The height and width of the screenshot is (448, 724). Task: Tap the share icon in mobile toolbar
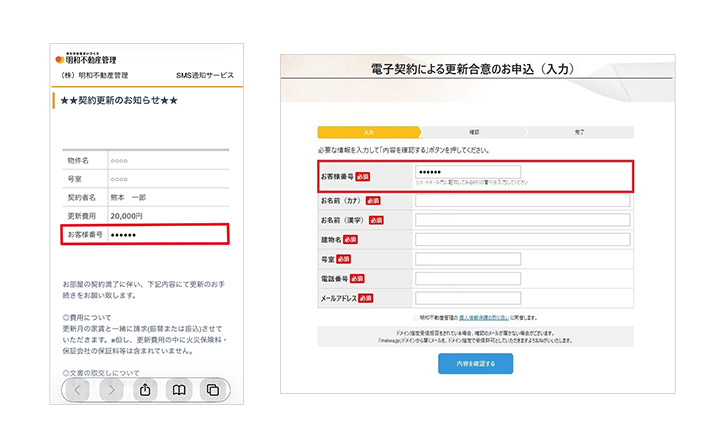click(x=145, y=389)
